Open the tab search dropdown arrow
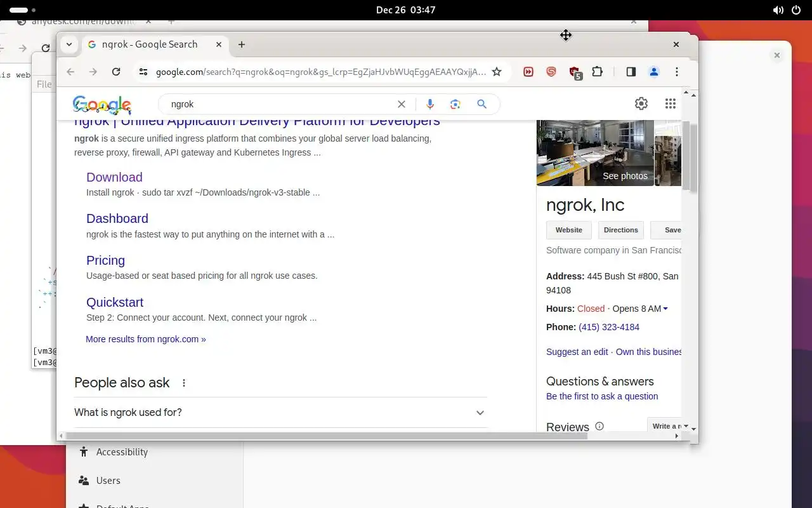This screenshot has width=812, height=508. [x=69, y=44]
